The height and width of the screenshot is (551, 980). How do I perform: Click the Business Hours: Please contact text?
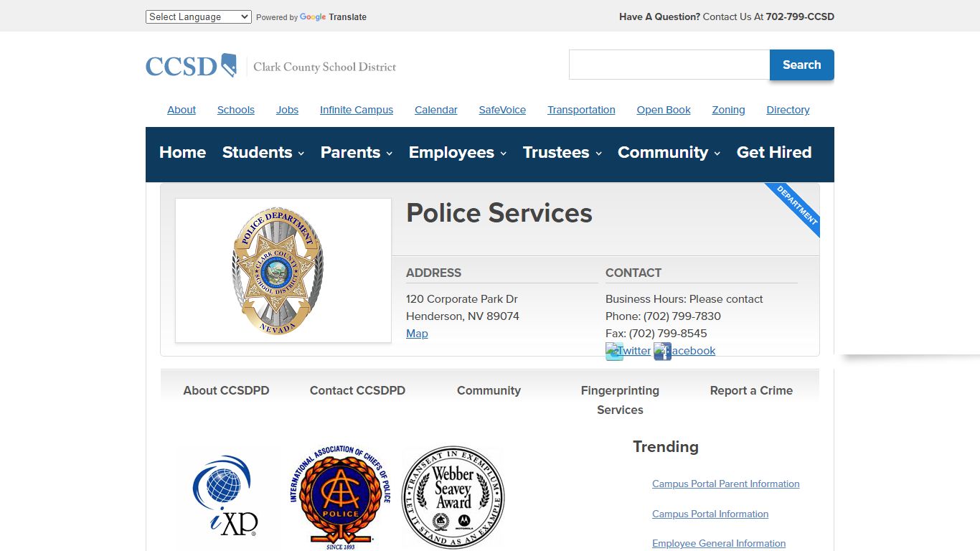(x=684, y=299)
